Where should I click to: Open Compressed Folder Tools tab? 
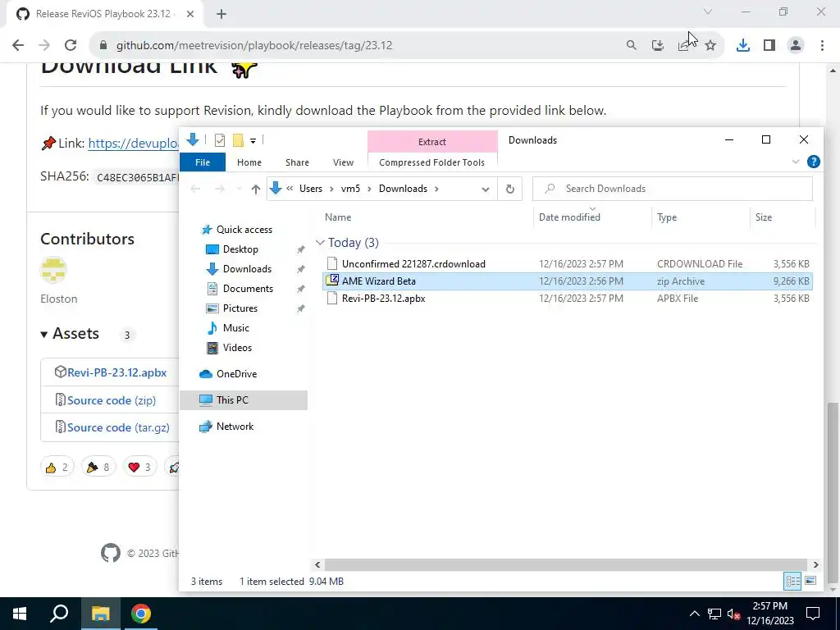point(431,162)
